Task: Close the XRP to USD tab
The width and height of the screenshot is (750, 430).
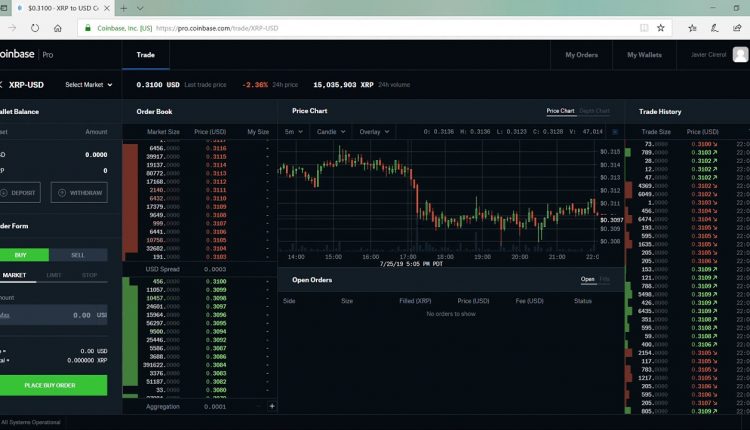Action: pos(107,8)
